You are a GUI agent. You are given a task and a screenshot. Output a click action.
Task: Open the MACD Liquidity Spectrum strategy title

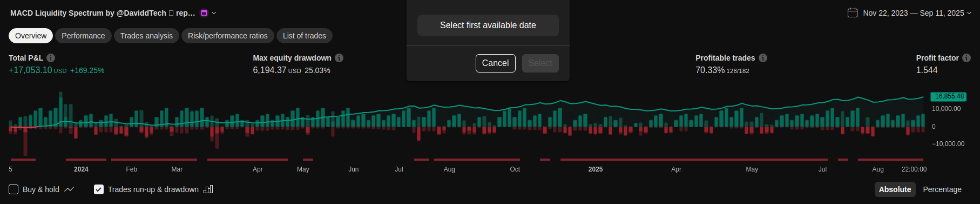[103, 13]
